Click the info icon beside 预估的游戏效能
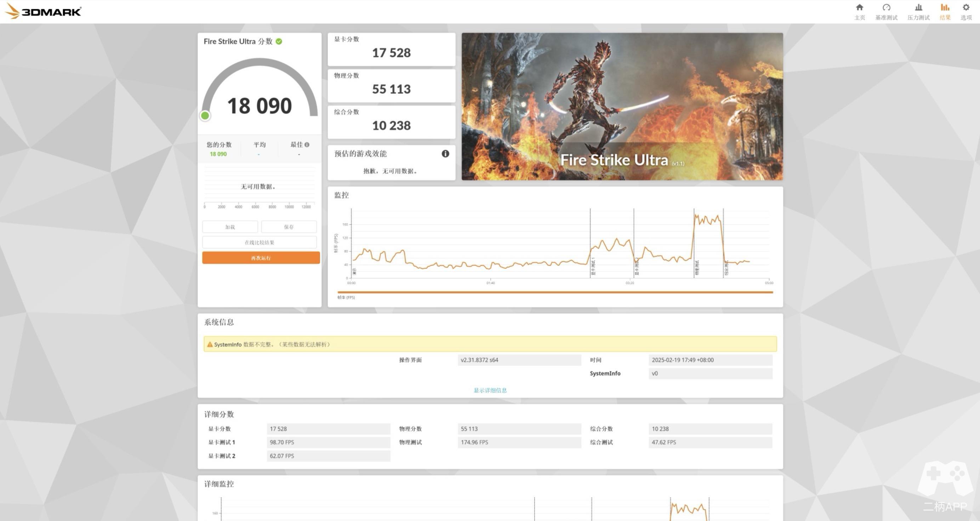This screenshot has width=980, height=521. pos(445,154)
